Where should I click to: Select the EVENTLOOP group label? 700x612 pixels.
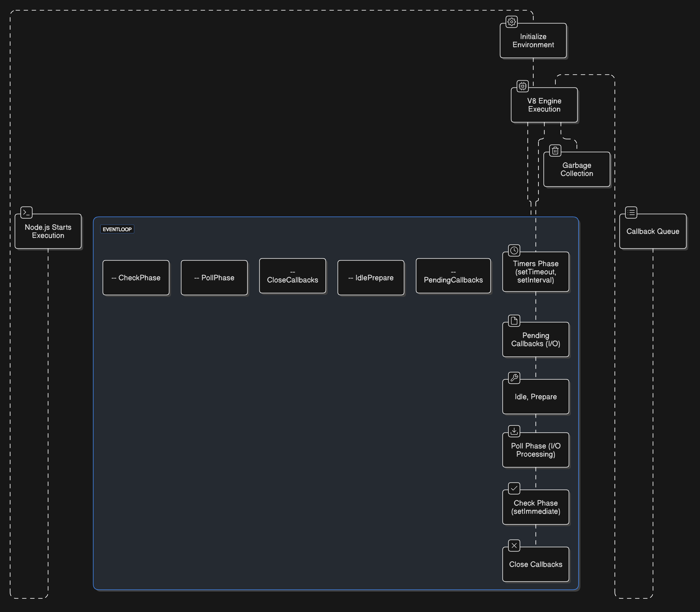pos(117,229)
